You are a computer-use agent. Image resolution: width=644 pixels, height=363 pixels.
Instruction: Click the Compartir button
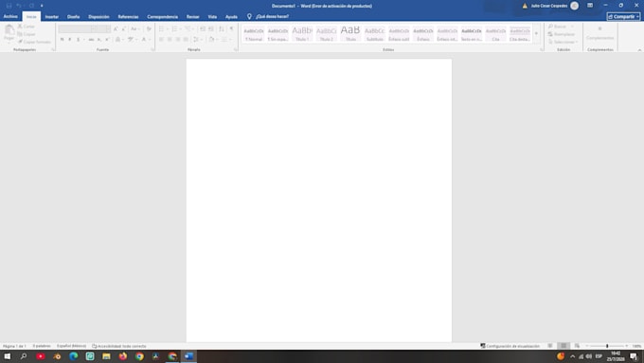623,17
